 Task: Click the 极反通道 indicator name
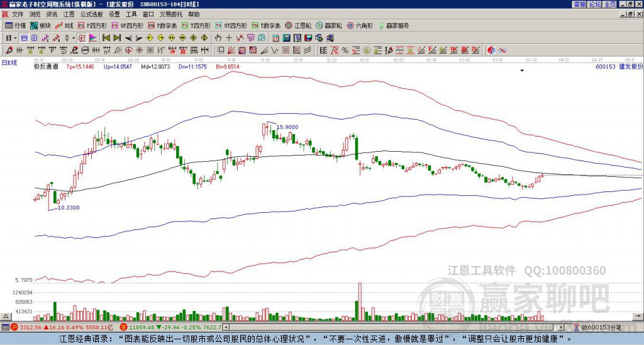pos(46,67)
